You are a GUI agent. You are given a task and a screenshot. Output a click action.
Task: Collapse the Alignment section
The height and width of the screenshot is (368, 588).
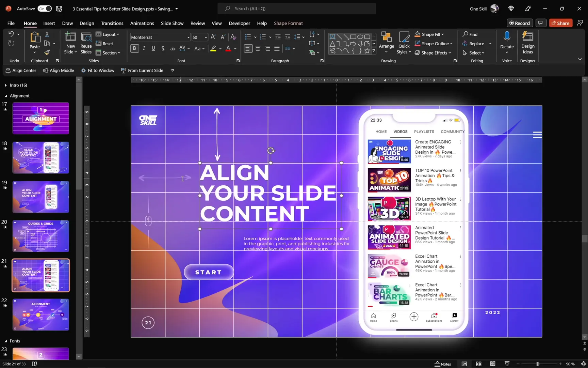[6, 96]
